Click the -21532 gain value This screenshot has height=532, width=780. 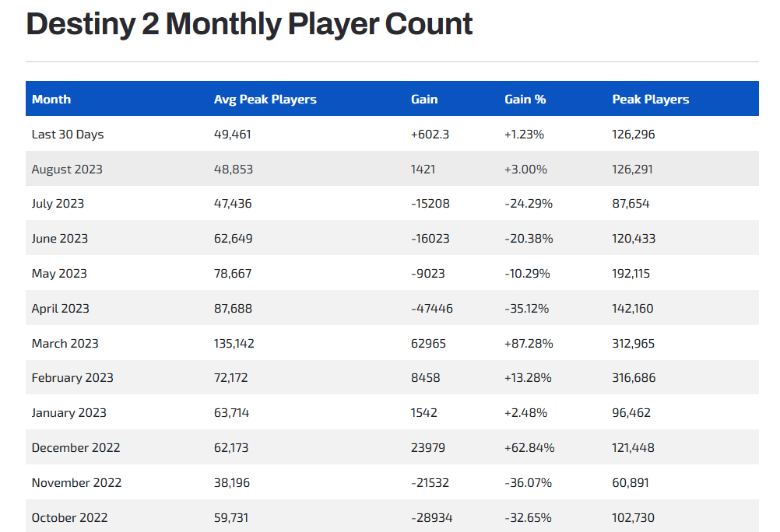click(430, 482)
